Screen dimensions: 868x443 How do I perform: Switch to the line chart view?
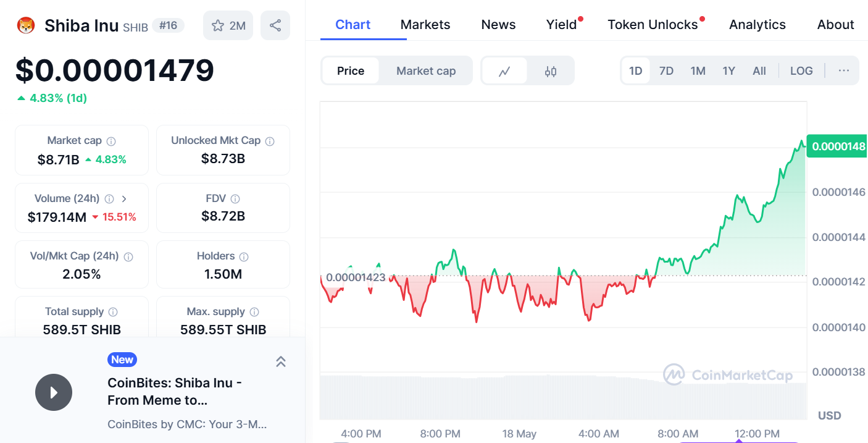(x=504, y=71)
